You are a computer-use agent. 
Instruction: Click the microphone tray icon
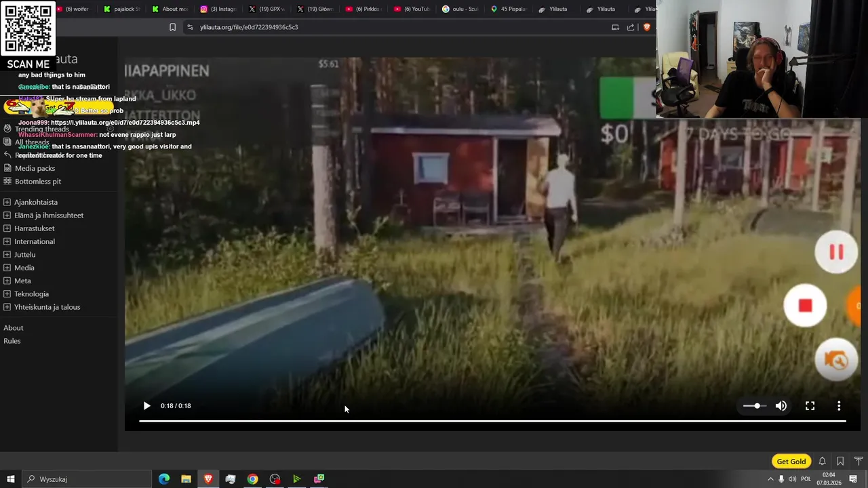(x=781, y=479)
